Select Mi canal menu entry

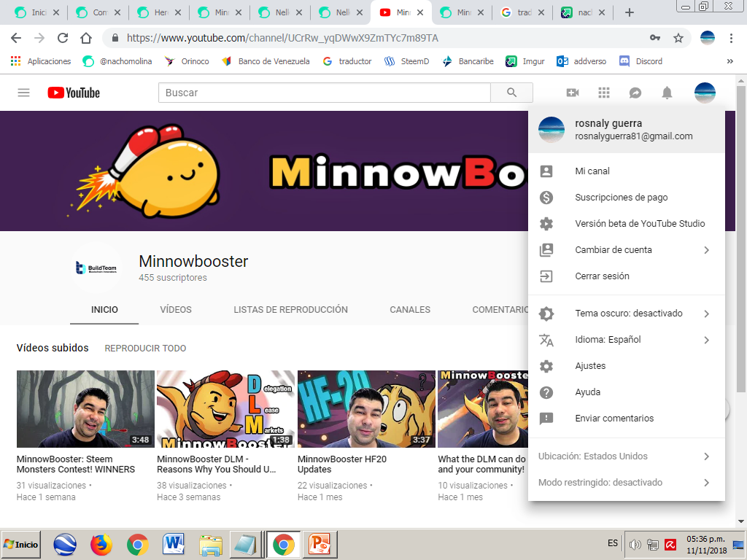coord(627,171)
